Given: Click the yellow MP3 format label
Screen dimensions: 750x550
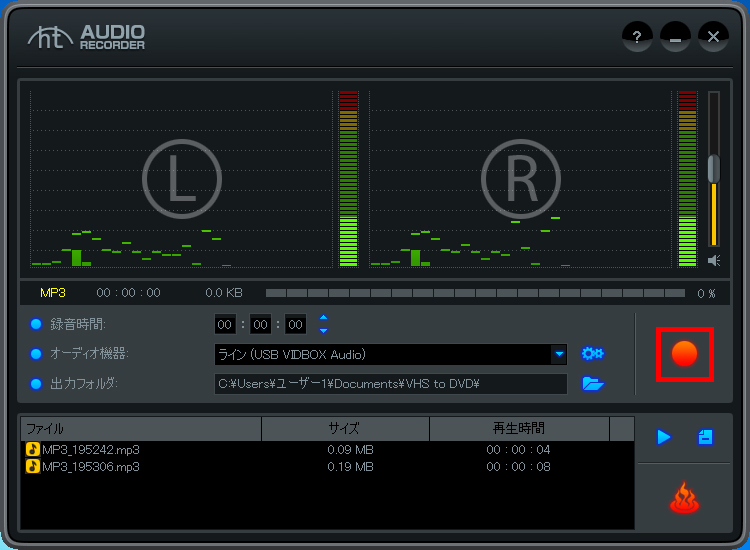Looking at the screenshot, I should tap(53, 293).
